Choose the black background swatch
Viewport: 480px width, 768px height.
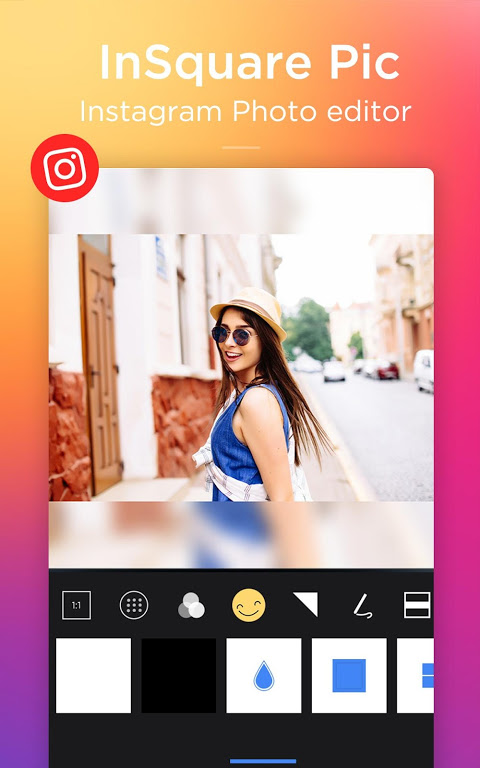(x=179, y=675)
